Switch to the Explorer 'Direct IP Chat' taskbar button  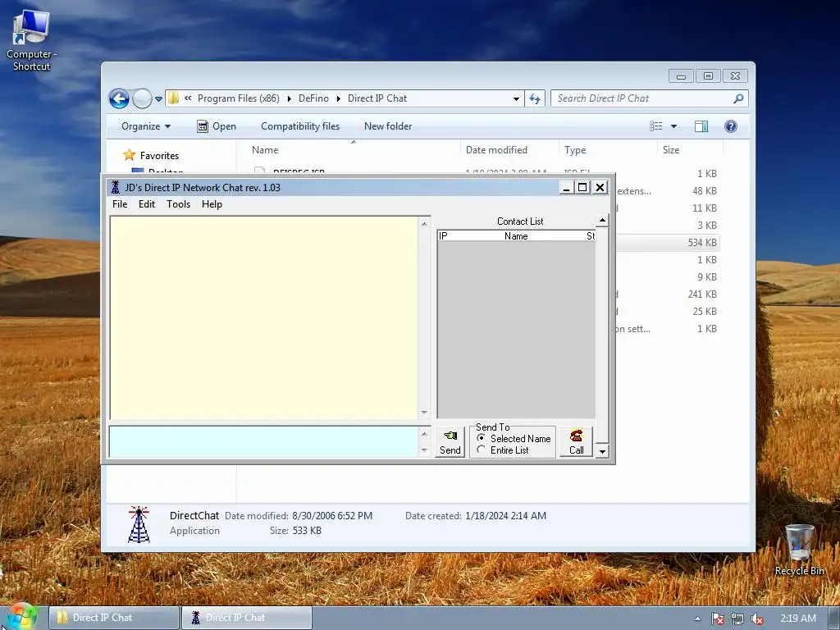pyautogui.click(x=113, y=618)
